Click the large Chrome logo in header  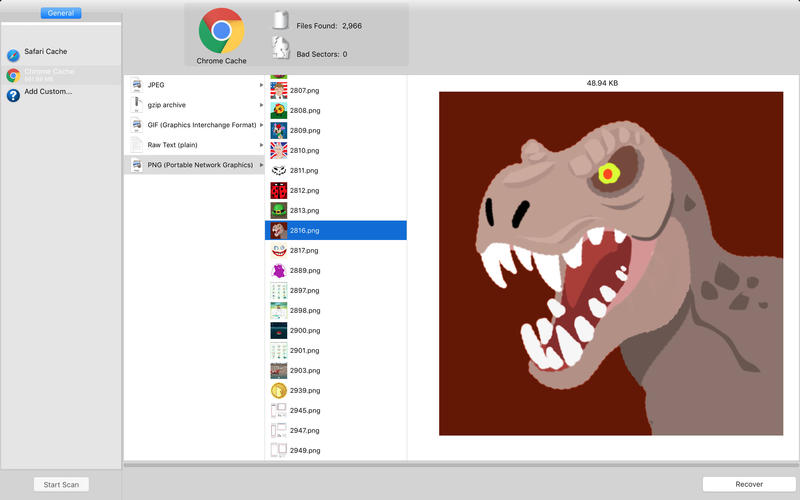pos(221,31)
